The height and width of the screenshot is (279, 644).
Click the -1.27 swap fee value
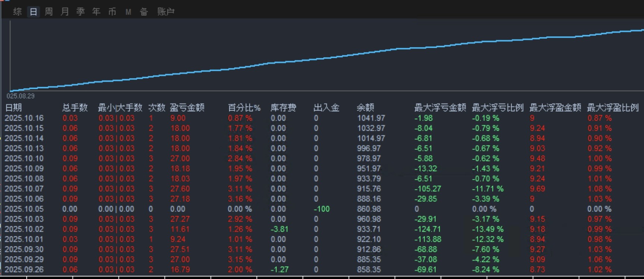coord(280,269)
